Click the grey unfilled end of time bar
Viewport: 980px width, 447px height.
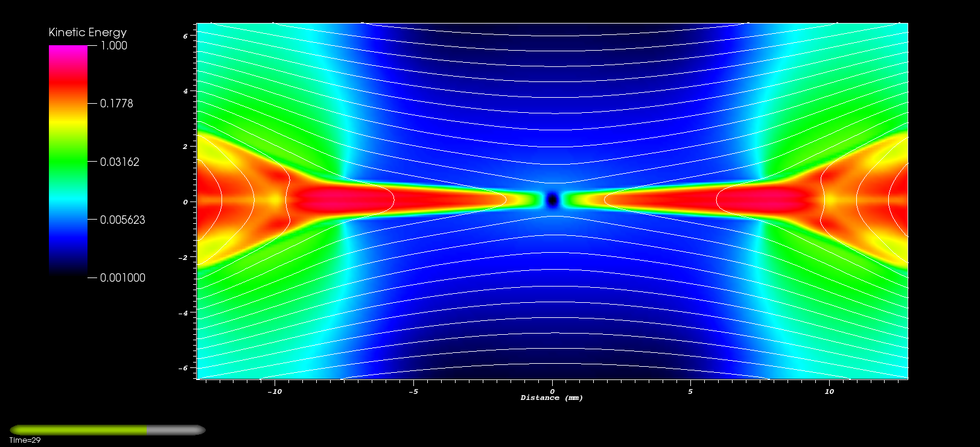point(176,430)
